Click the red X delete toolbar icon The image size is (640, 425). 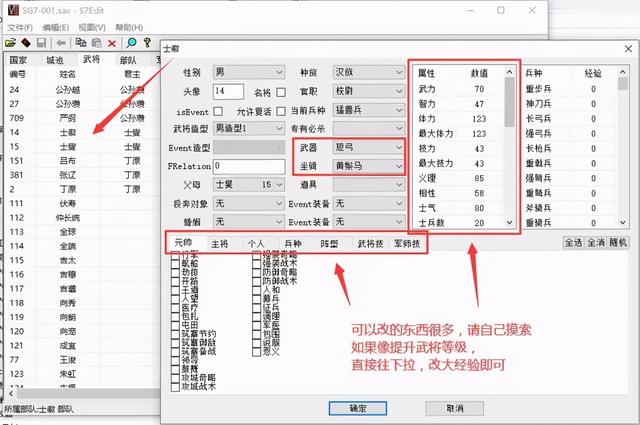pyautogui.click(x=113, y=43)
